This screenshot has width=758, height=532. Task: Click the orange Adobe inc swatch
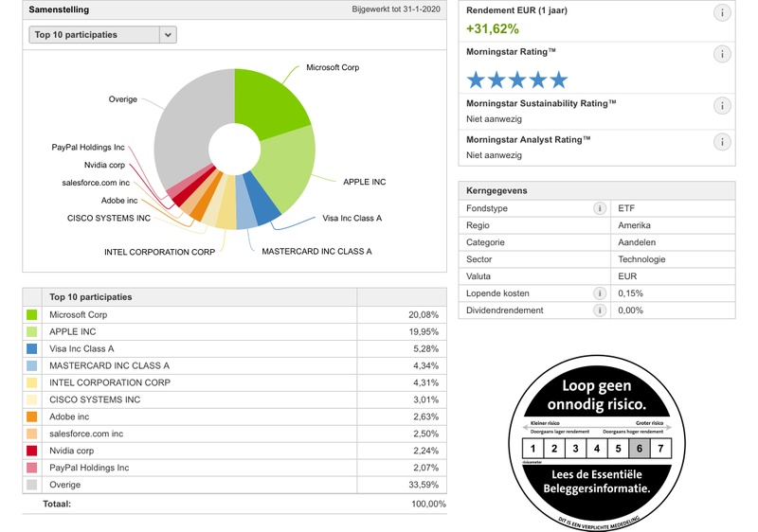click(x=32, y=417)
